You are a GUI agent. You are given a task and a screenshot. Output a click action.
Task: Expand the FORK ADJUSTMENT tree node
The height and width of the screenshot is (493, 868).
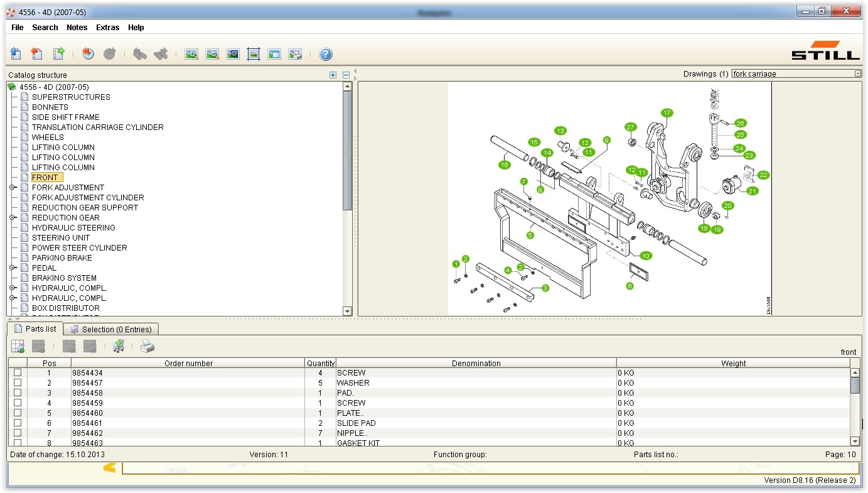[13, 188]
